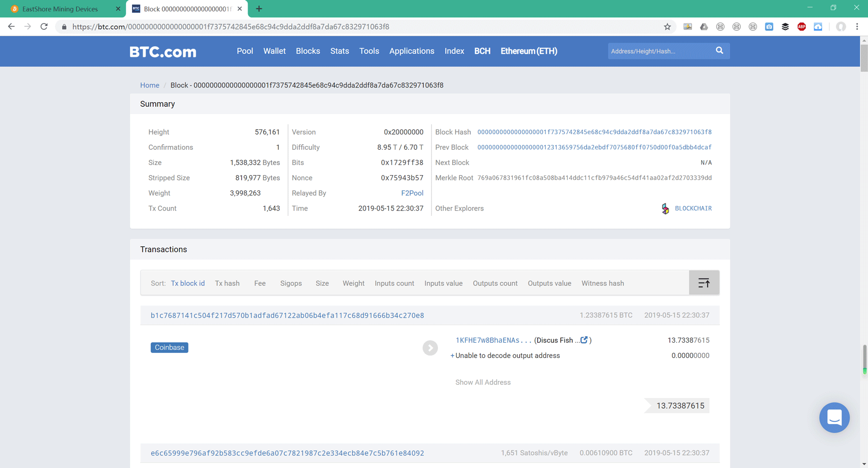Click the stacked layers extension icon
The image size is (868, 468).
785,27
